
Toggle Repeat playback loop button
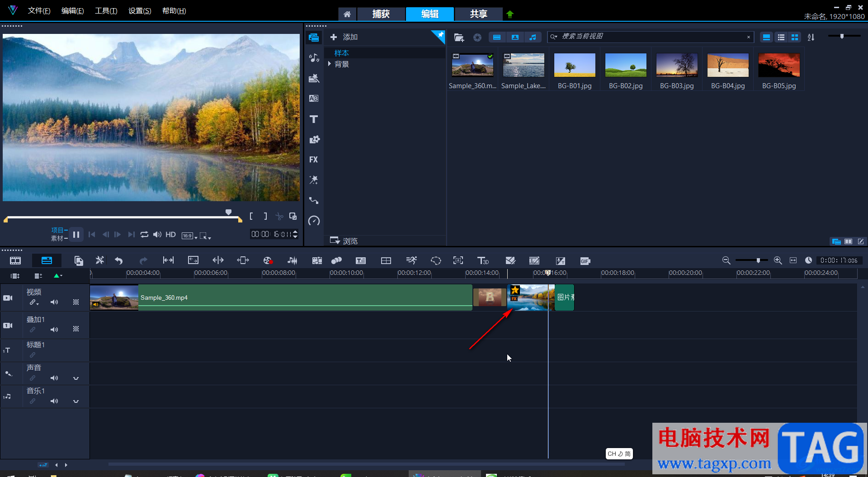144,234
